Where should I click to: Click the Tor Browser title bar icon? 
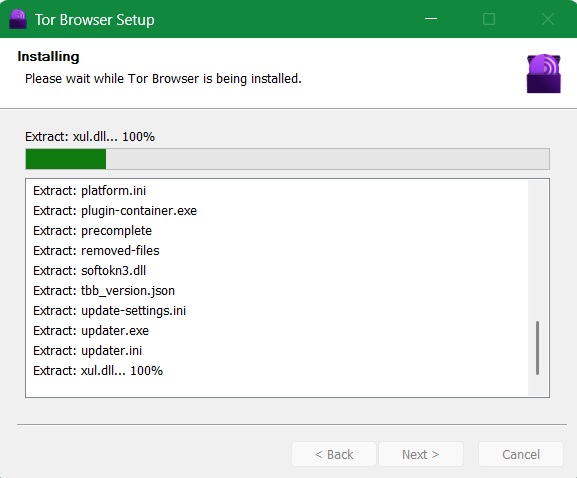pos(18,19)
